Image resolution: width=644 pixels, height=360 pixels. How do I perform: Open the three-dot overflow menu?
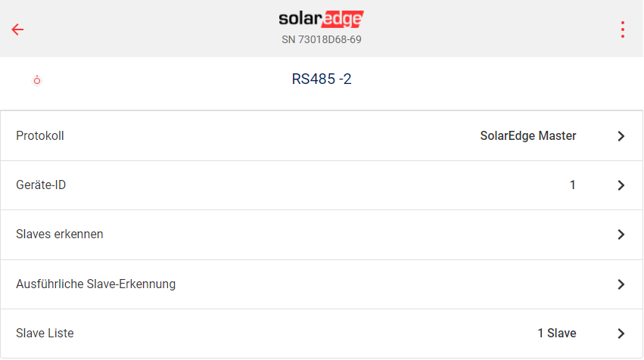click(x=622, y=29)
